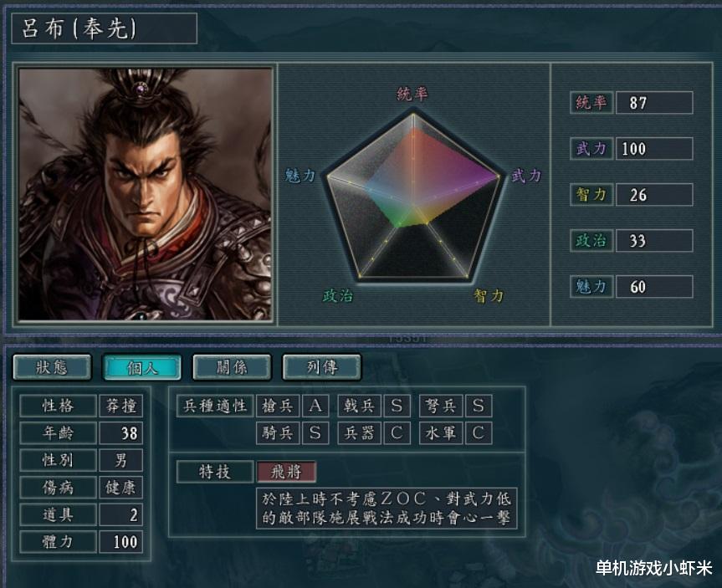Click the 統率 stat label box
Image resolution: width=722 pixels, height=588 pixels.
591,102
